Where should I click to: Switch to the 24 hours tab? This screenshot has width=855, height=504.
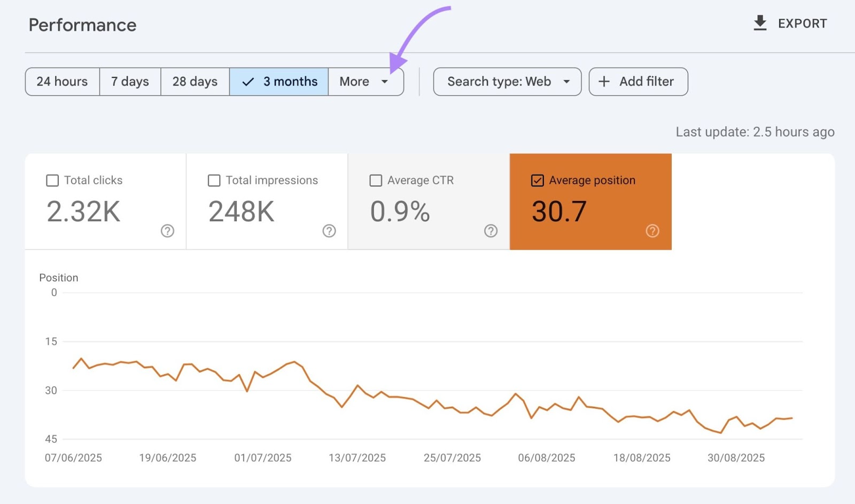tap(62, 81)
